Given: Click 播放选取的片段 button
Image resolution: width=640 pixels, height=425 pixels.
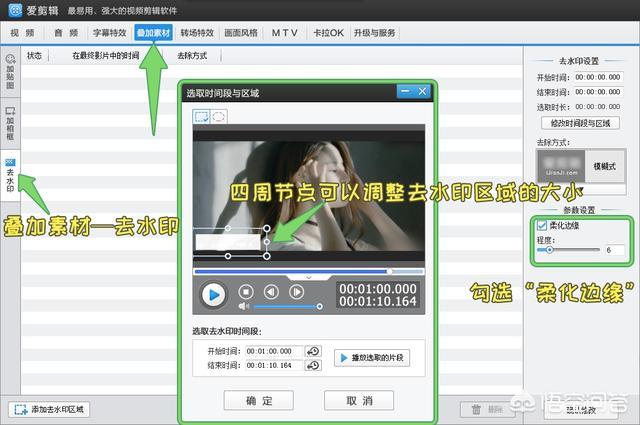Looking at the screenshot, I should pyautogui.click(x=372, y=358).
